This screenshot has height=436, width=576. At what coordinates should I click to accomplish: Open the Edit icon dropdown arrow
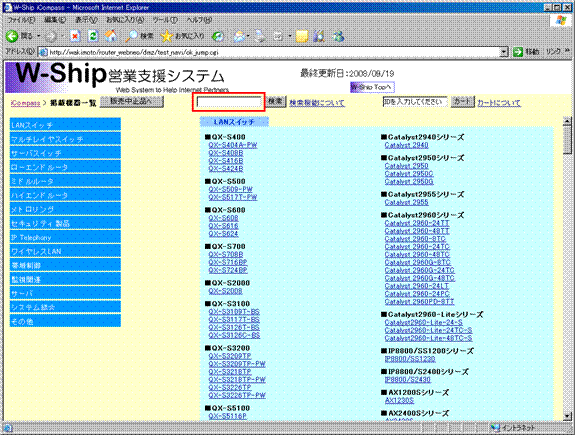pos(290,36)
